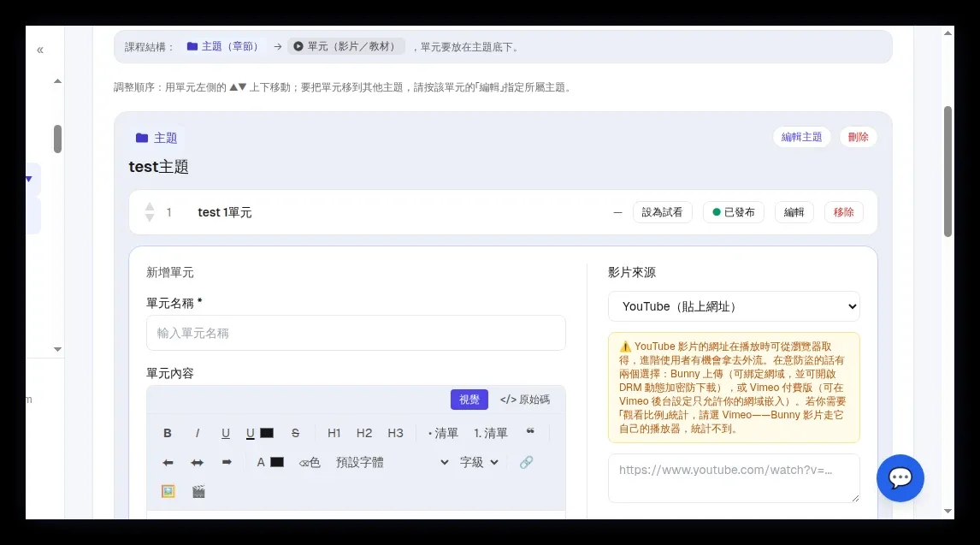The image size is (980, 545).
Task: Pick underline color swatch next to U
Action: [x=267, y=433]
